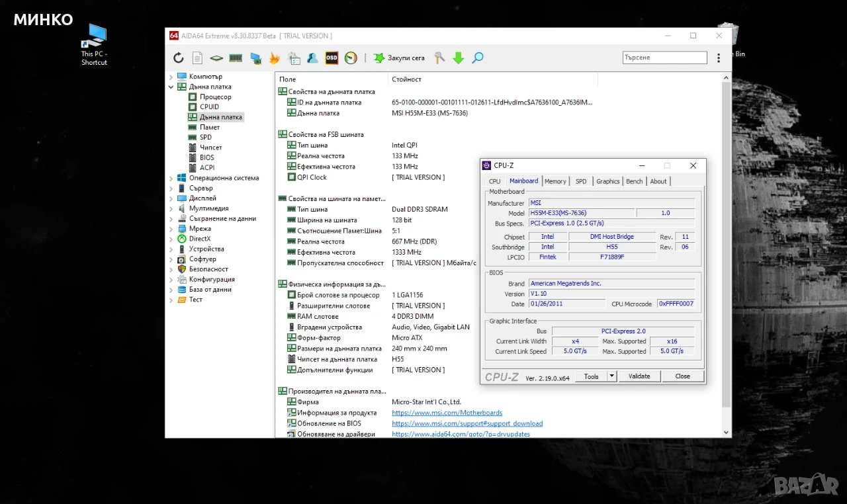Click the 'Стойност' column header

pos(493,79)
